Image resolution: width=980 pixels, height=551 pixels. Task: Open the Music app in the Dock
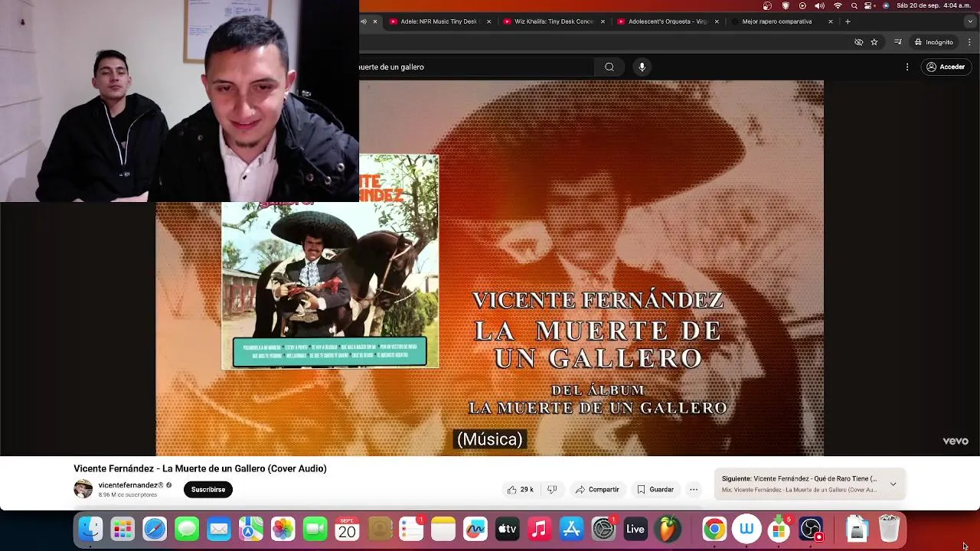539,529
